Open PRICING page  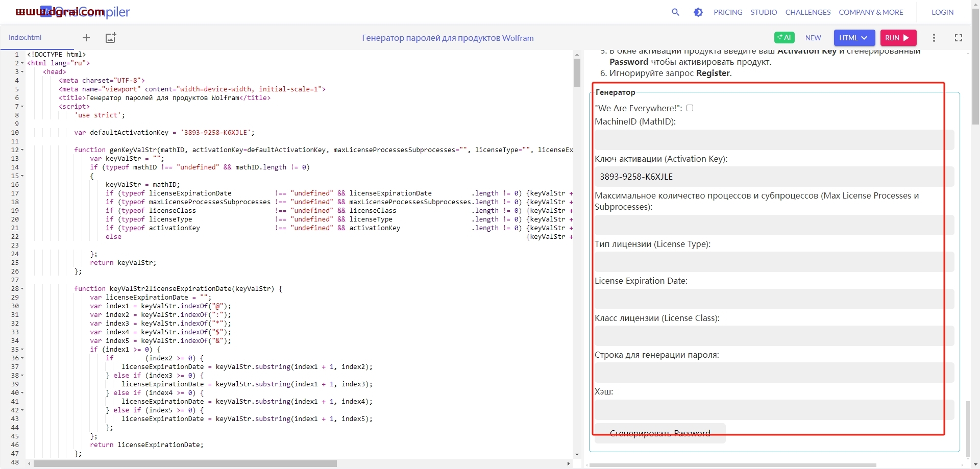coord(728,12)
